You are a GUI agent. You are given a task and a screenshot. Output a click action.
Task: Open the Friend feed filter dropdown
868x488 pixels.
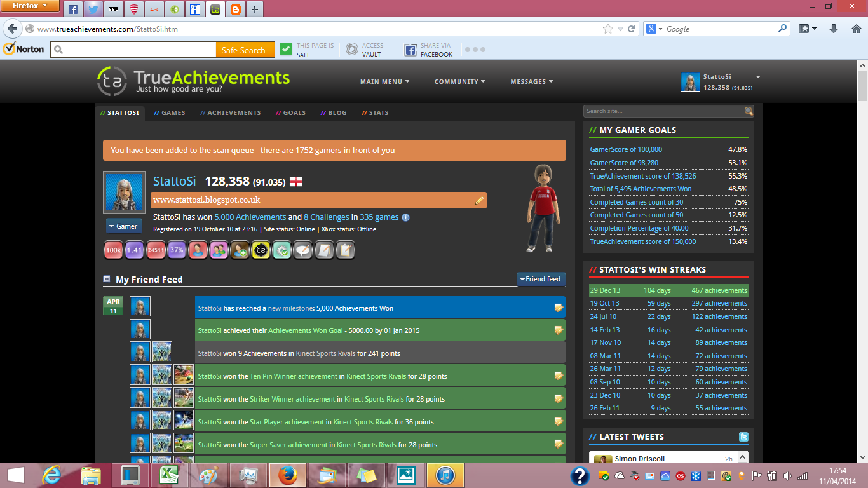(x=541, y=279)
